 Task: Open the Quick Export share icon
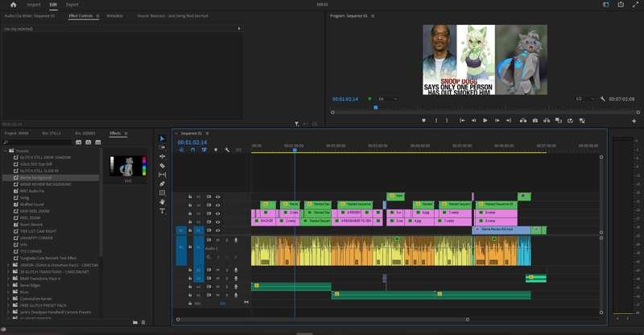pos(621,5)
